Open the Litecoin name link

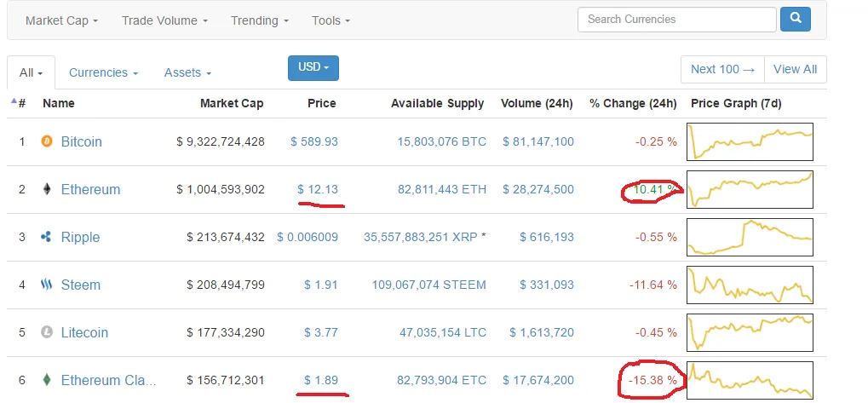[84, 332]
